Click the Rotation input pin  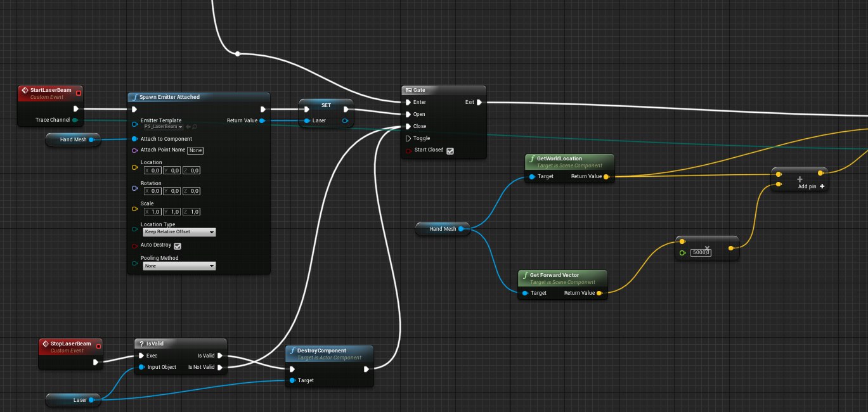(x=134, y=188)
